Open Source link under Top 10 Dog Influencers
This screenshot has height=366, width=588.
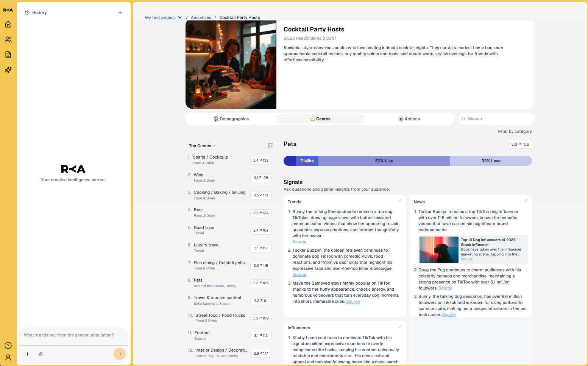[x=466, y=259]
